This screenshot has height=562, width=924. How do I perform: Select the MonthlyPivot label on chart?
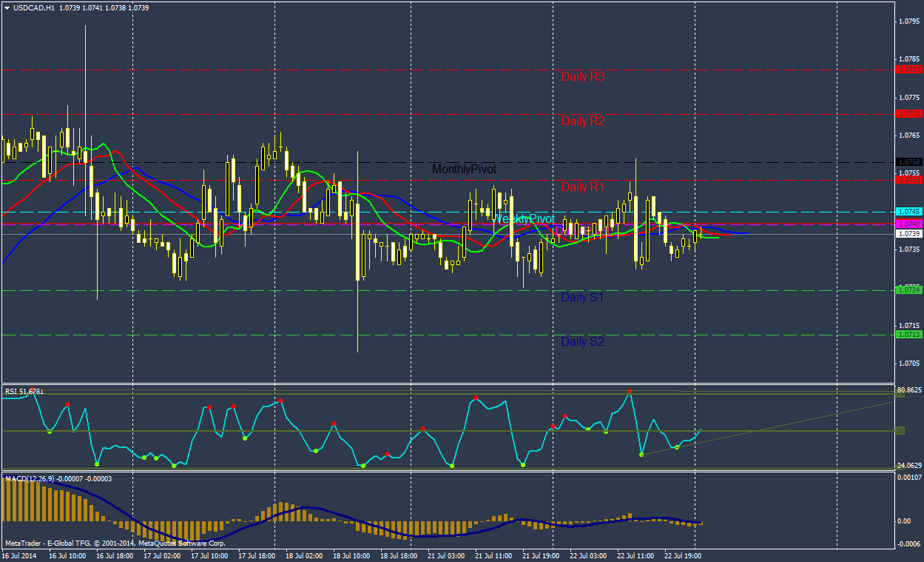coord(464,170)
